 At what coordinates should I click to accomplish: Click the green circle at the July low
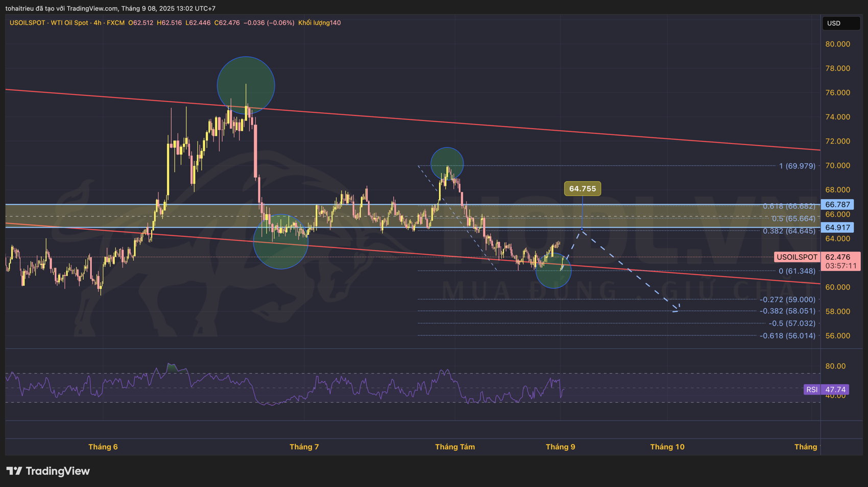tap(281, 241)
